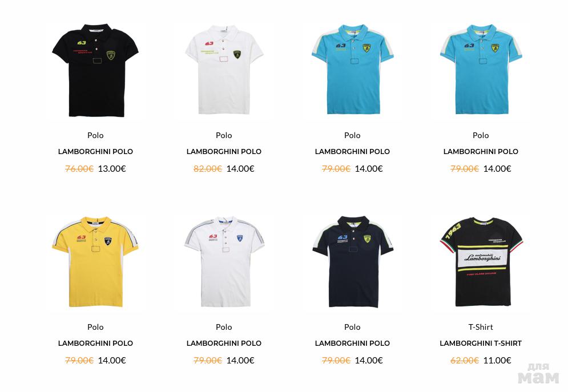View the white polo with blue shield

tap(224, 262)
